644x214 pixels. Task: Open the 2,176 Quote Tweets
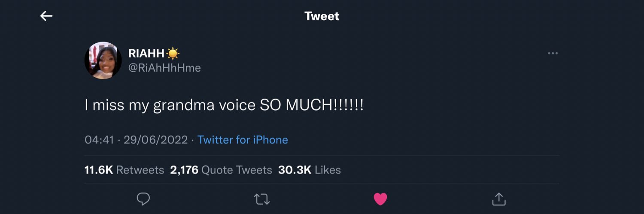click(x=221, y=170)
